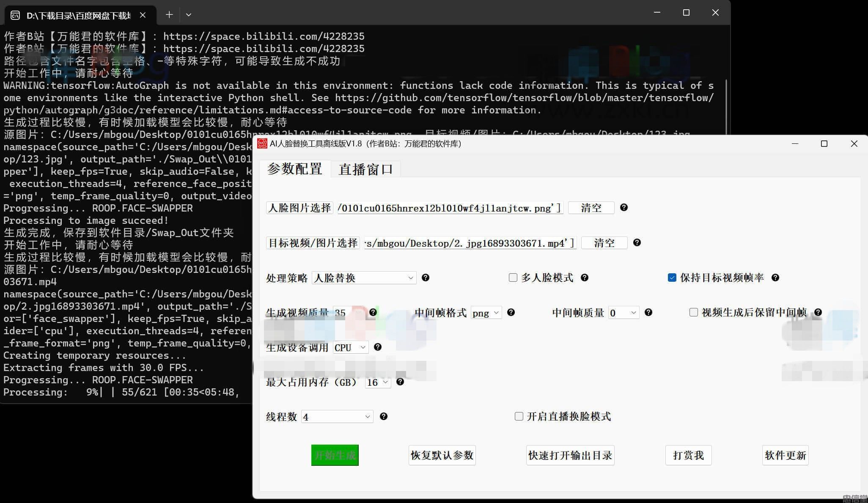This screenshot has width=868, height=503.
Task: Open the 生成设备调用 CPU dropdown
Action: coord(349,347)
